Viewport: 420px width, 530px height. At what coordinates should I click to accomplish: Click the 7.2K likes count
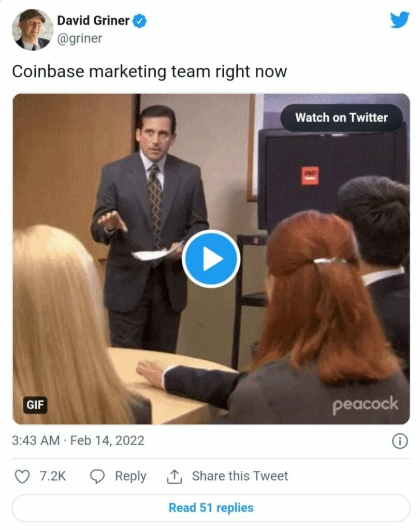[x=53, y=476]
